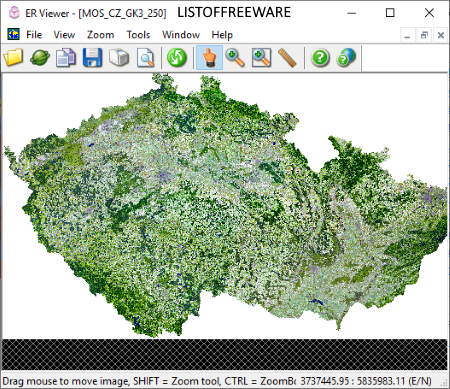Click the green globe open-URL icon
Viewport: 450px width, 389px height.
point(40,58)
